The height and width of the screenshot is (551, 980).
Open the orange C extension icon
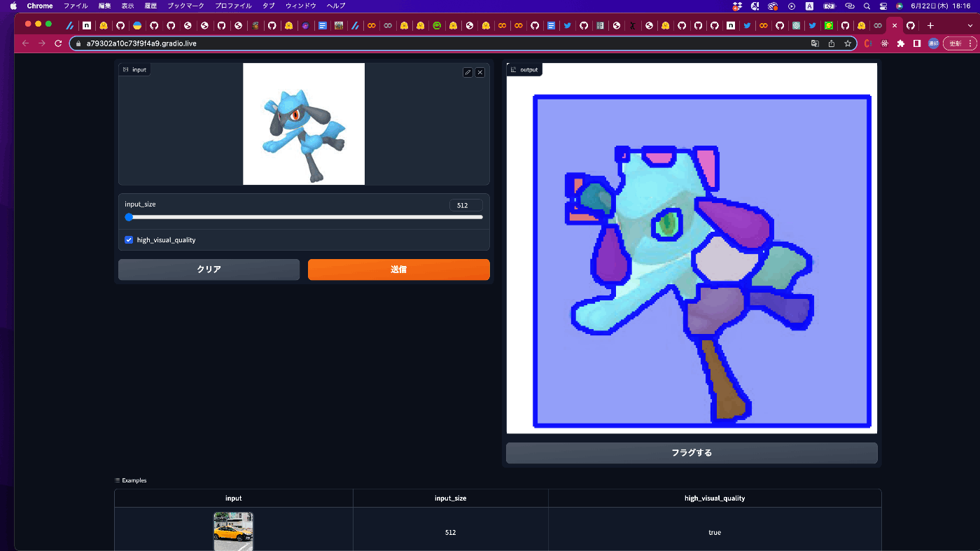pos(868,43)
